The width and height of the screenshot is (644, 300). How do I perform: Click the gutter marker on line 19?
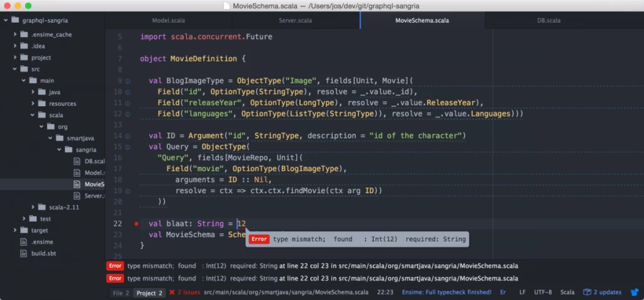coord(127,191)
